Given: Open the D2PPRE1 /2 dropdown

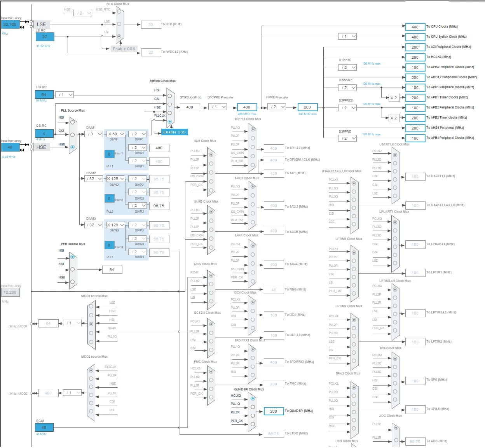Looking at the screenshot, I should click(347, 87).
